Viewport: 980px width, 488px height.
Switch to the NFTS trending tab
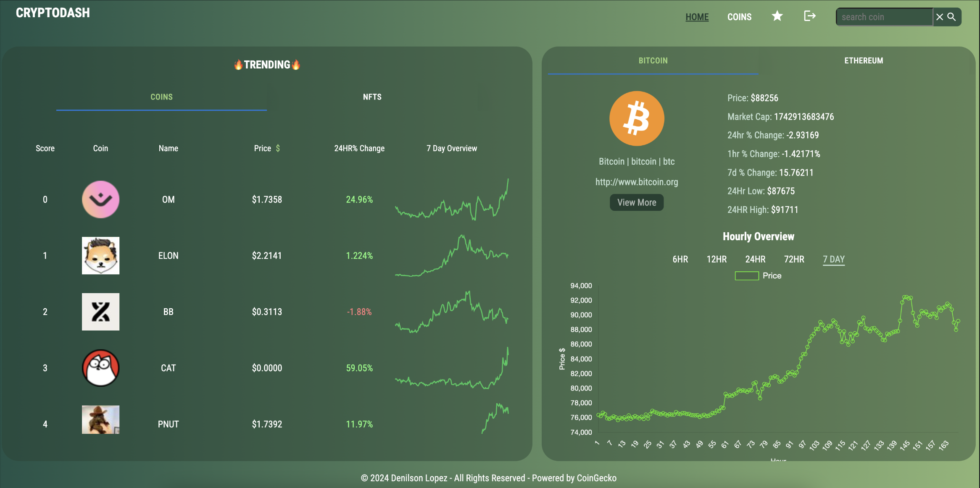point(372,97)
